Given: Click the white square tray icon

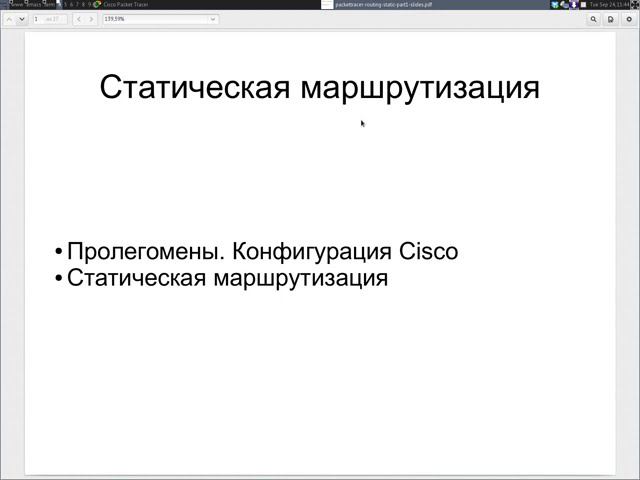Looking at the screenshot, I should pos(583,4).
